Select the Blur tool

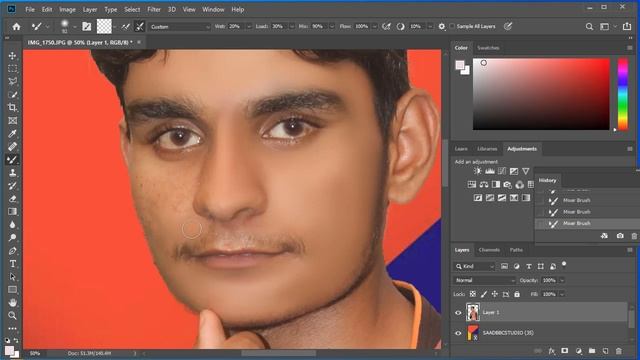(x=13, y=224)
